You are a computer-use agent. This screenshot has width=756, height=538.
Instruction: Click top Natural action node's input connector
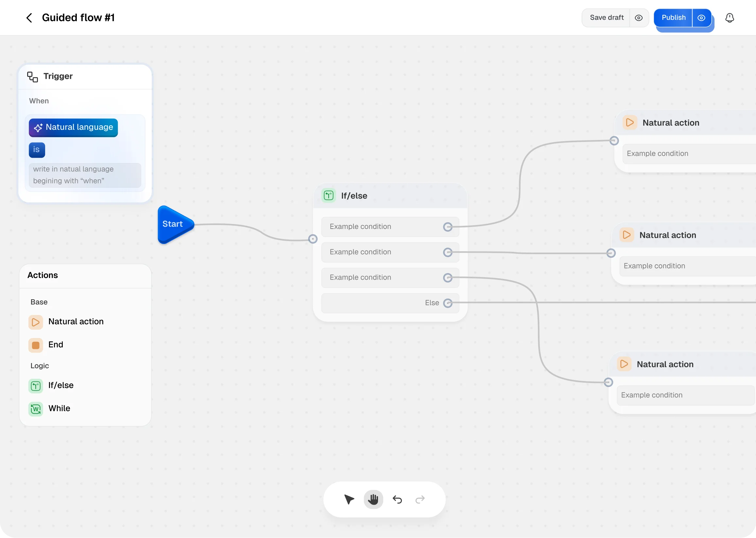coord(614,141)
